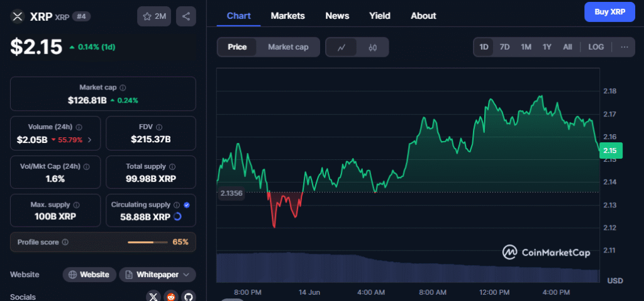The height and width of the screenshot is (301, 644).
Task: Select the Market cap chart toggle
Action: (x=288, y=47)
